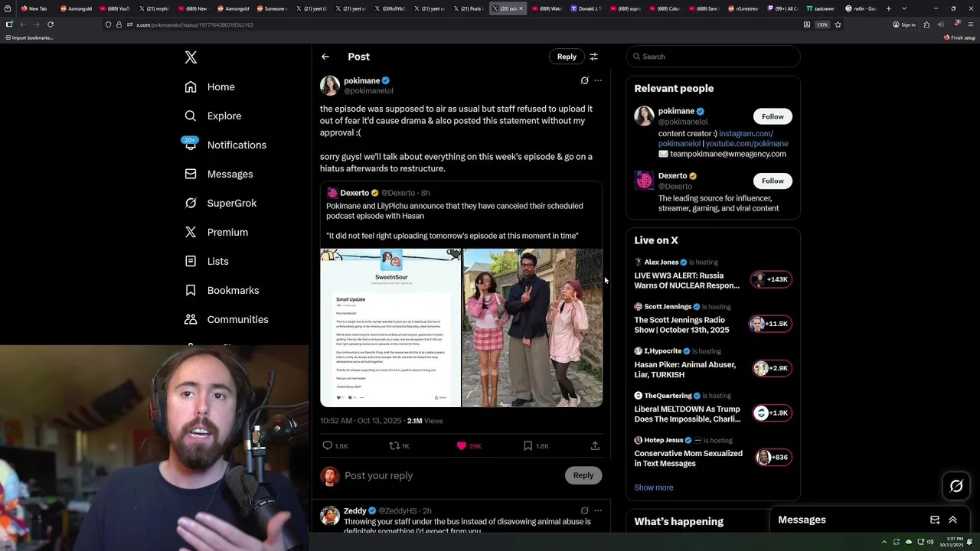Open TheQuartering Liberal MELTDOWN broadcast
Viewport: 980px width, 551px height.
tap(688, 414)
